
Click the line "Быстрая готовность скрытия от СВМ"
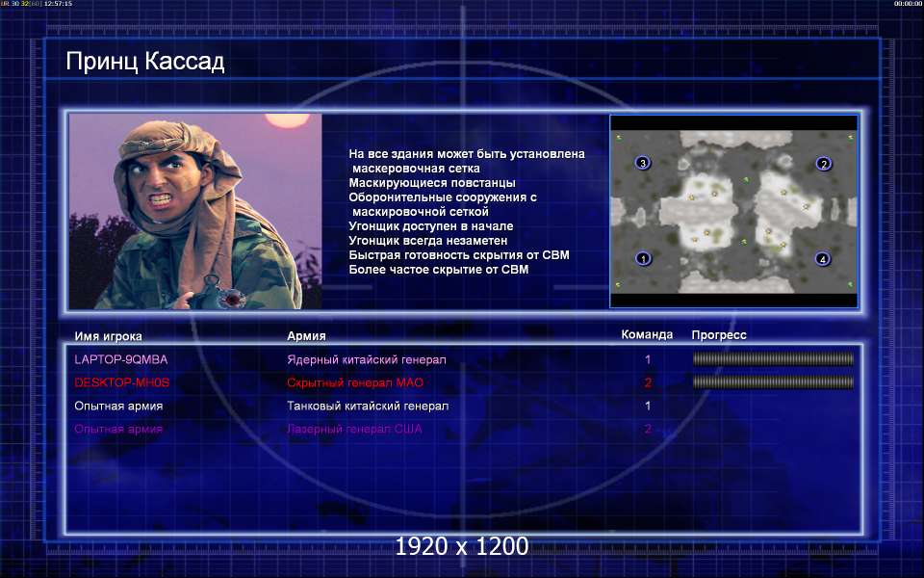click(459, 254)
